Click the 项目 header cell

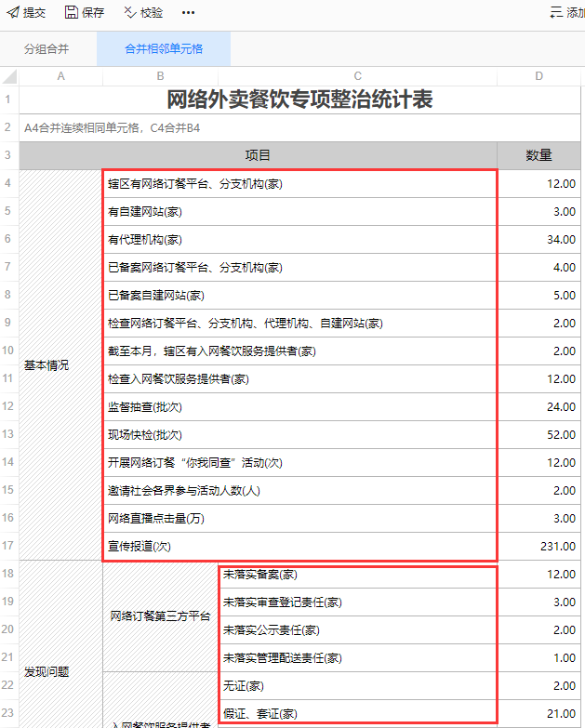coord(258,155)
